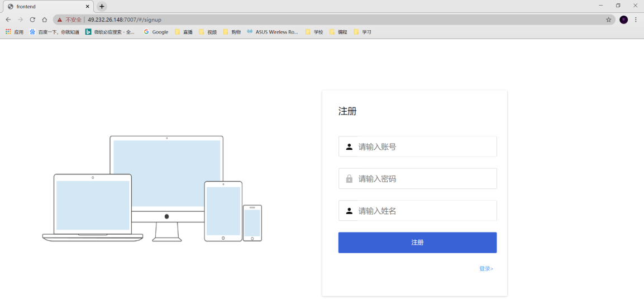Open the Google bookmark
Viewport: 644px width, 299px height.
[156, 32]
